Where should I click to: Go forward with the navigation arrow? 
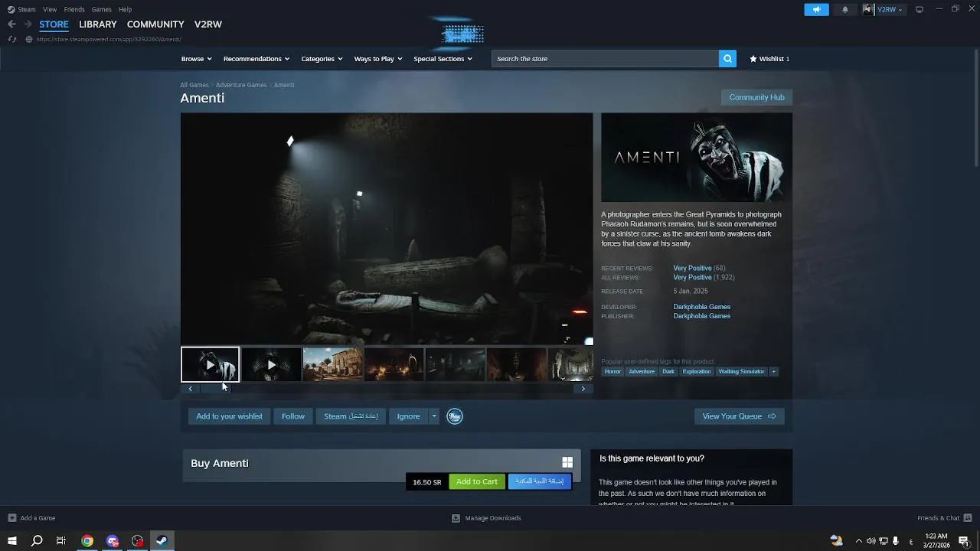click(x=28, y=24)
